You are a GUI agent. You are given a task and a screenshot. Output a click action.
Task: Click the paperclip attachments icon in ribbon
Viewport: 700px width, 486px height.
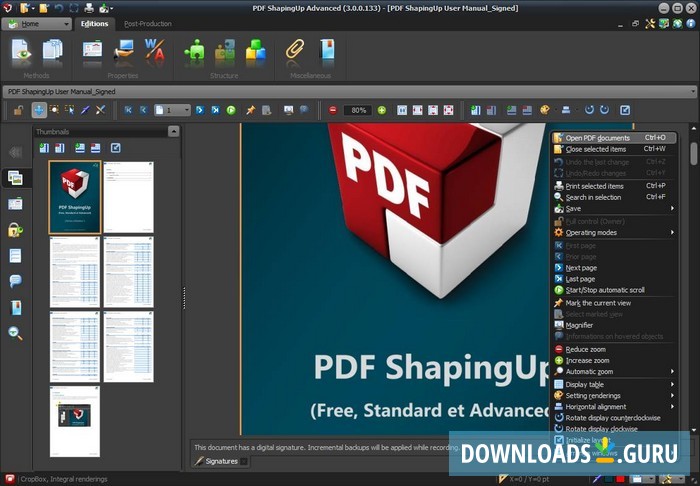[x=295, y=50]
